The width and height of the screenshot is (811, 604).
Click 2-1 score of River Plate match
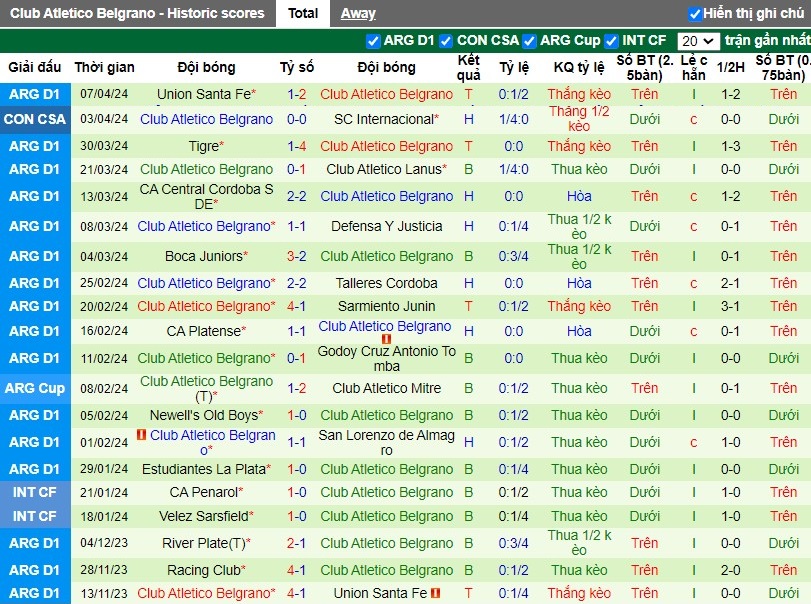click(296, 543)
